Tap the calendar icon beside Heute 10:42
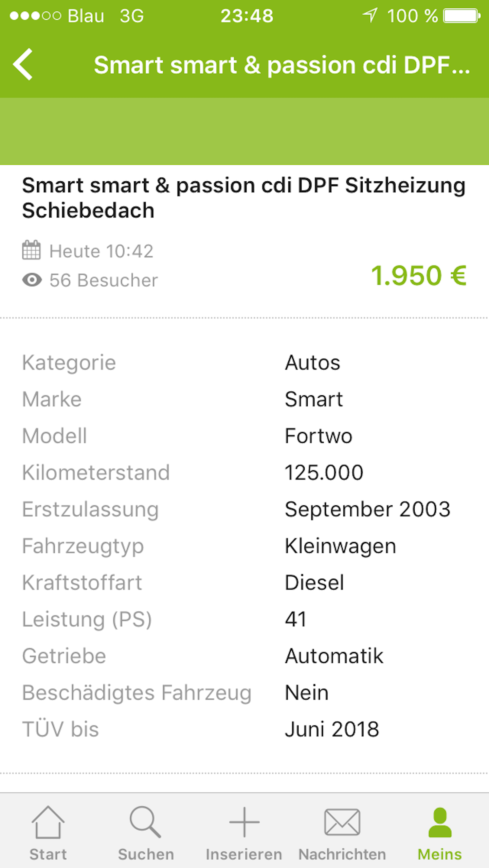The width and height of the screenshot is (489, 868). click(32, 250)
